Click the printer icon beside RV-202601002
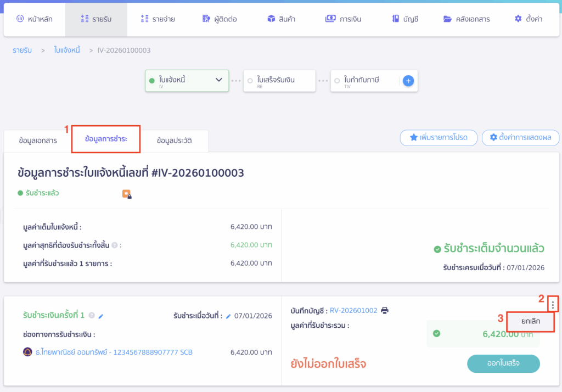This screenshot has height=392, width=562. tap(385, 310)
